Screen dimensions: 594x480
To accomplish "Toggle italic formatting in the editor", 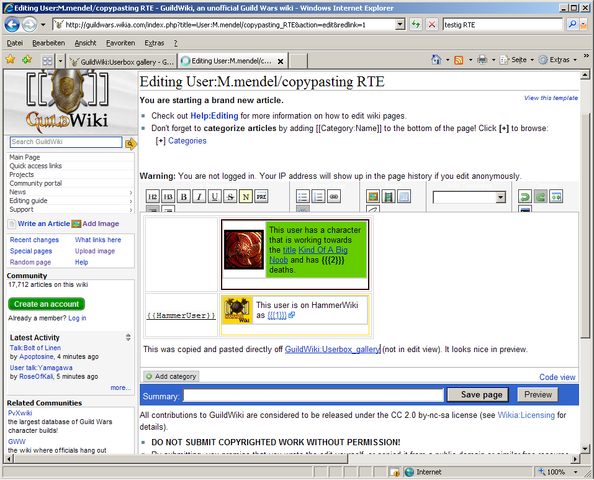I will (x=199, y=197).
